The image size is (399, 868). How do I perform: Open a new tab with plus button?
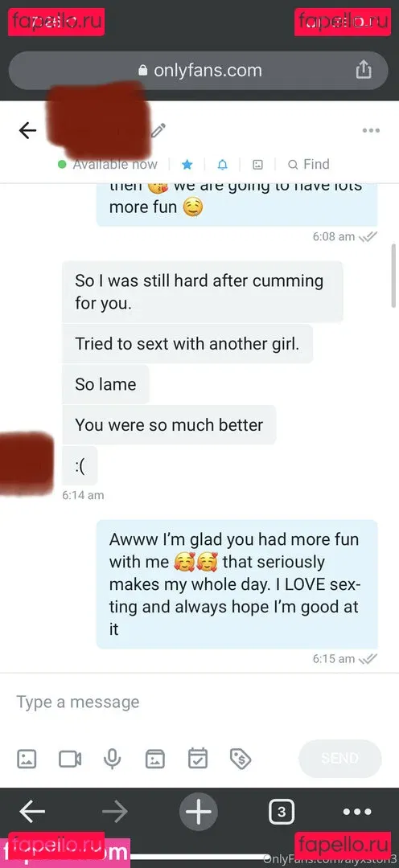point(199,812)
